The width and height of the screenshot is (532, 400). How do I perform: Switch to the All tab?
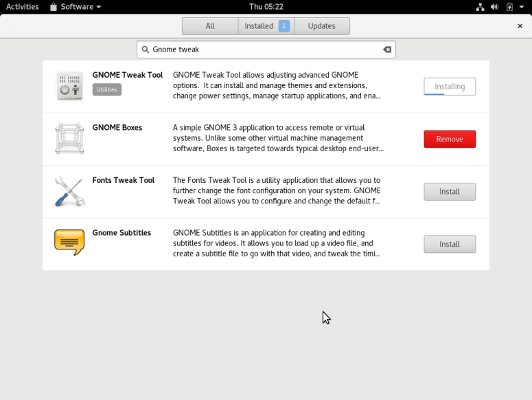tap(210, 26)
